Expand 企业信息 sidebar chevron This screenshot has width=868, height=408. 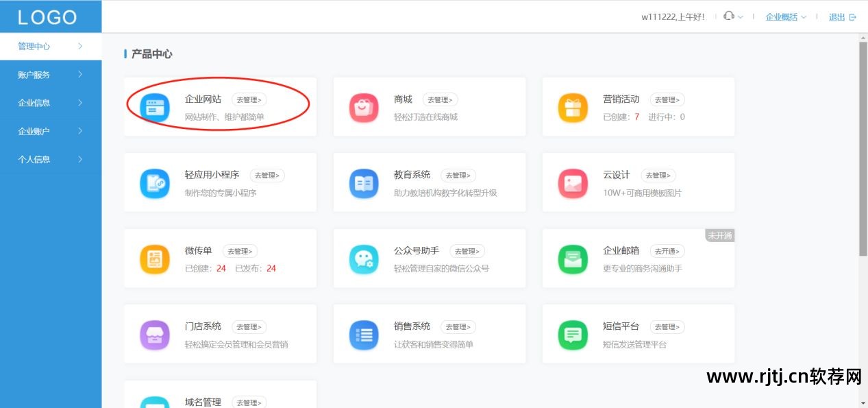80,102
